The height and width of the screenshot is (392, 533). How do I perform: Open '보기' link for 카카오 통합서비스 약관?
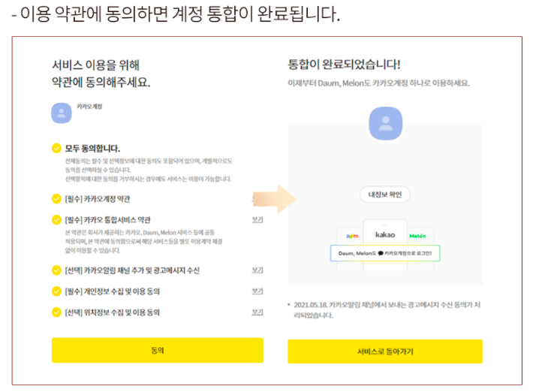[x=257, y=219]
